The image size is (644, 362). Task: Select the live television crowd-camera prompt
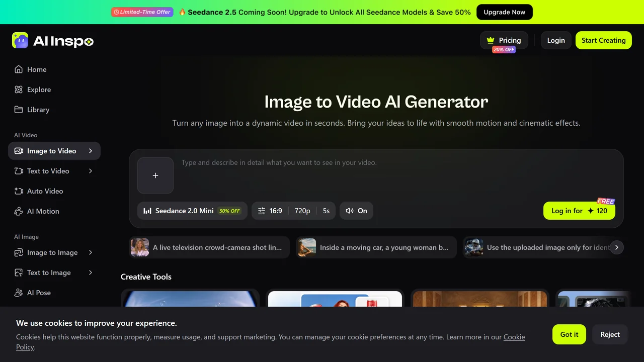pos(209,247)
